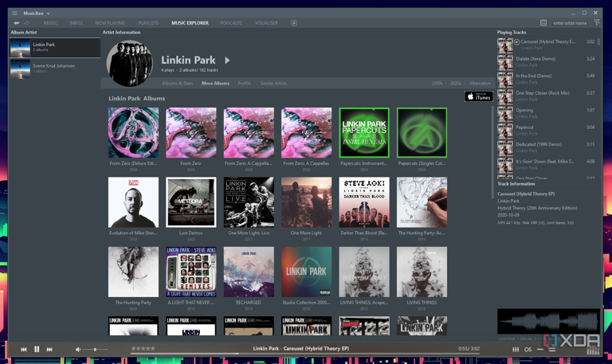Select Dedicated (1999 Demo) track
This screenshot has width=612, height=364.
point(547,147)
